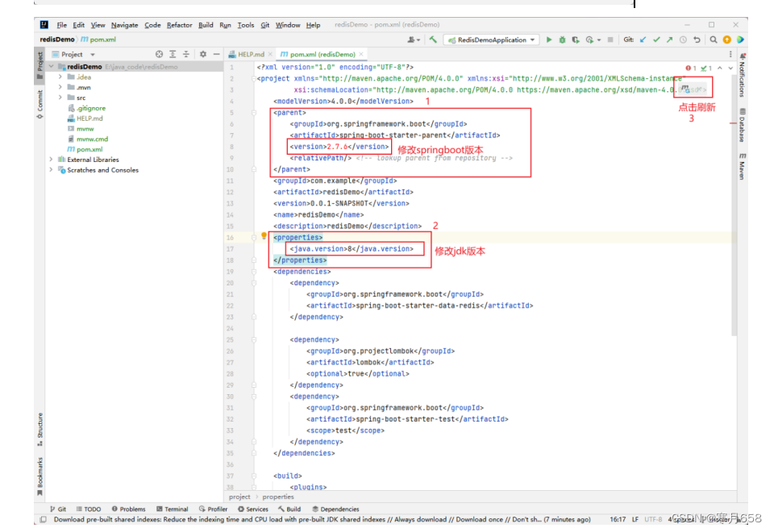Open Bookmarks tool window sidebar tab
774x532 pixels.
(x=40, y=476)
